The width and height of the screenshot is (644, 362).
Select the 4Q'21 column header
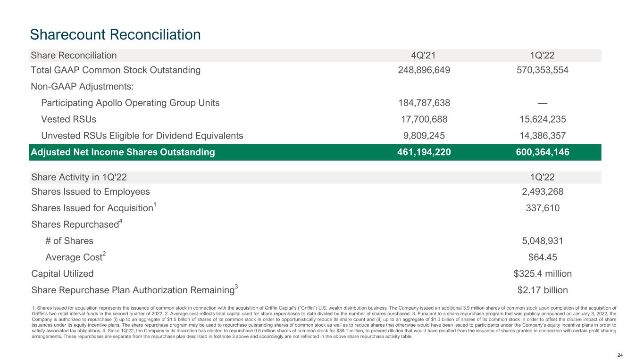(x=423, y=56)
